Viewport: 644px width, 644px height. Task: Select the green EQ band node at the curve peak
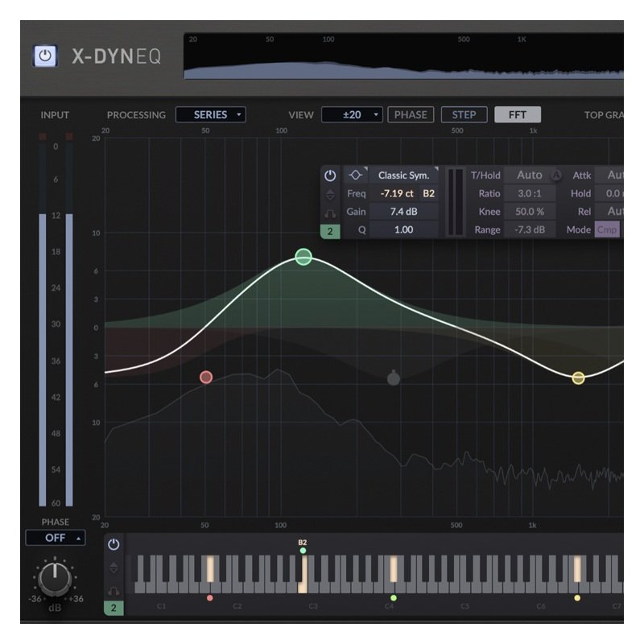(x=303, y=257)
